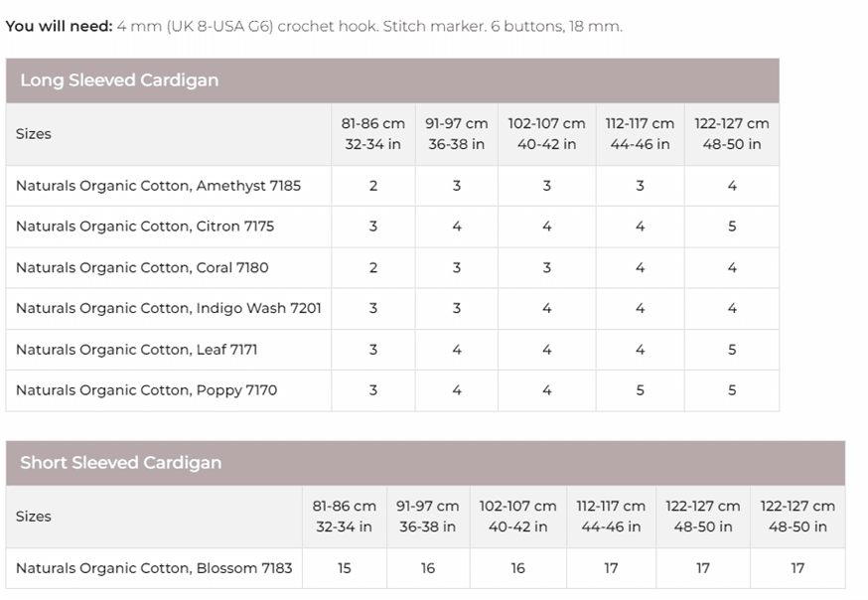Select the 91-97 cm 36-38 in column header
868x600 pixels.
(456, 134)
